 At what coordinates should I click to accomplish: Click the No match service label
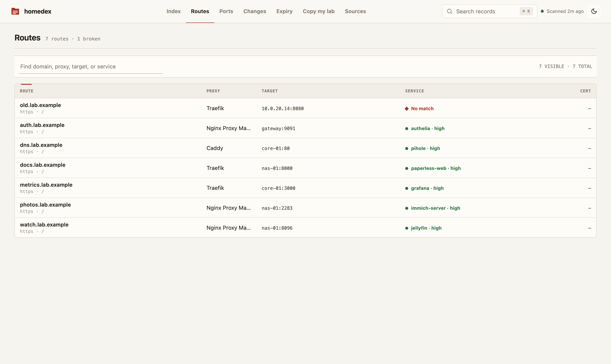[422, 109]
